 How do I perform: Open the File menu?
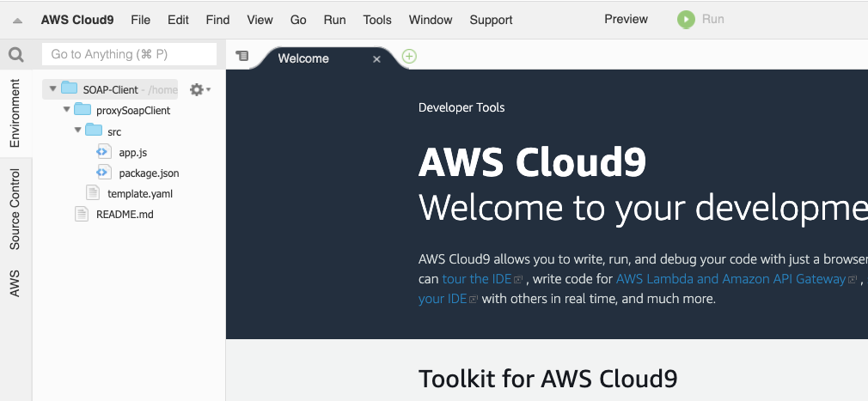pyautogui.click(x=141, y=20)
